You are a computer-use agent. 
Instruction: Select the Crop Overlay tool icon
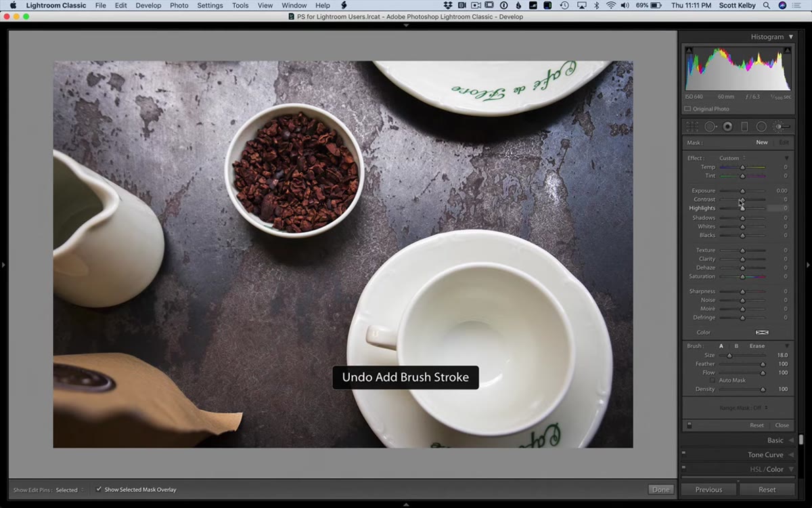(692, 127)
